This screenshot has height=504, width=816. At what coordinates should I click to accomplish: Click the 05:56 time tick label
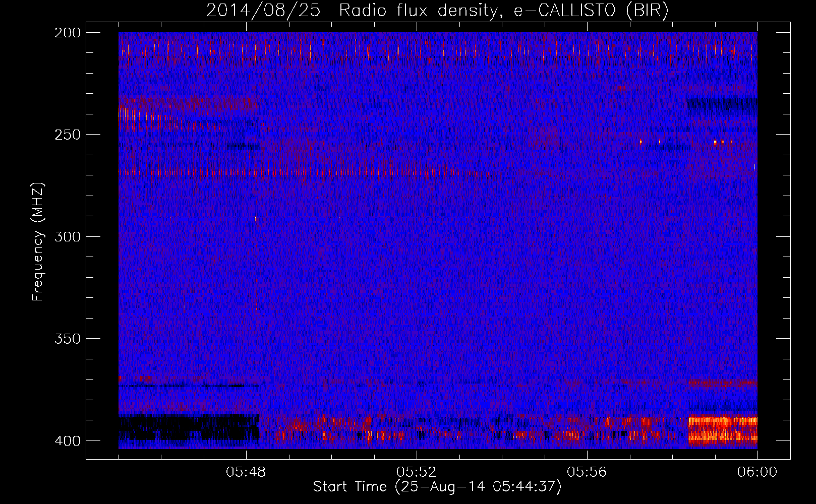click(x=587, y=472)
